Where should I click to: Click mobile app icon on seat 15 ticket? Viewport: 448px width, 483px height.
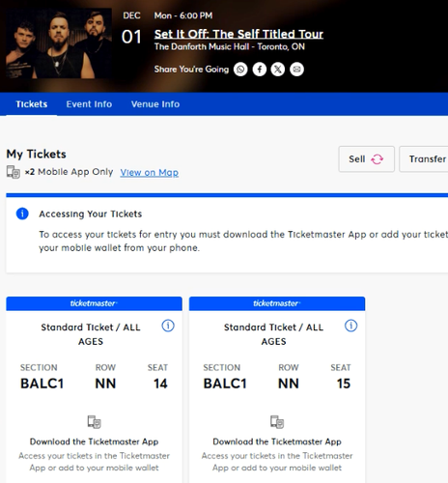point(277,422)
